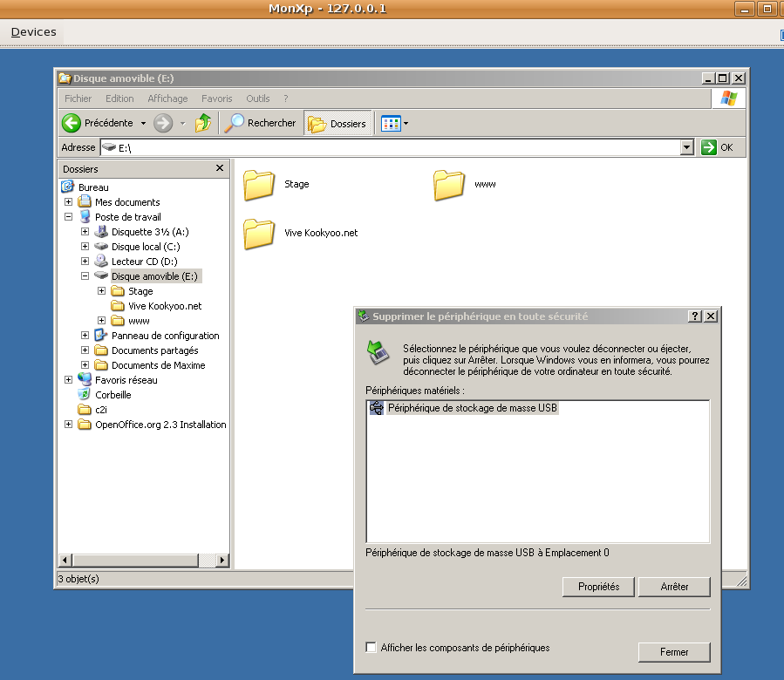Select OpenOffice.org 2.3 Installation folder

coord(160,425)
